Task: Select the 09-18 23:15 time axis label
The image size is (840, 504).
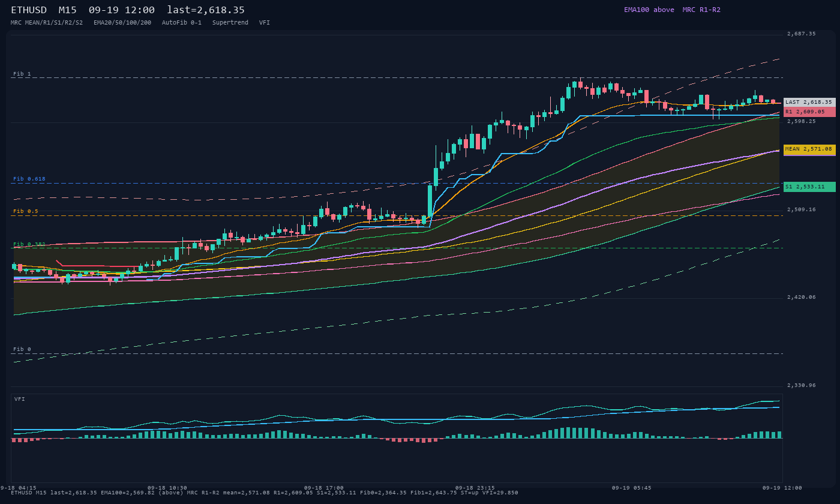Action: pyautogui.click(x=475, y=488)
